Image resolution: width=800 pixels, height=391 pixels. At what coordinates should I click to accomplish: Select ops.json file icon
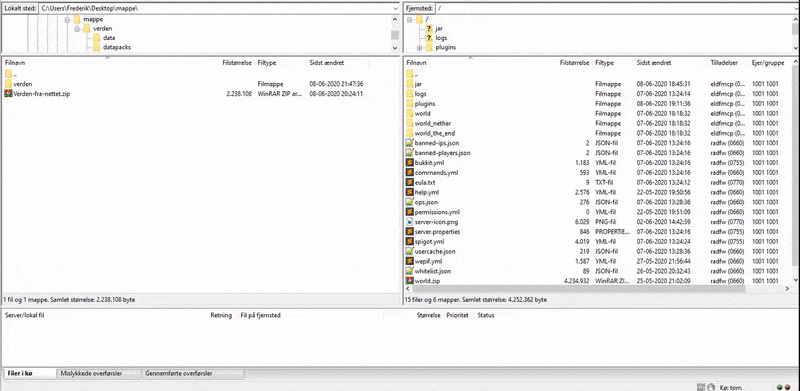point(409,202)
